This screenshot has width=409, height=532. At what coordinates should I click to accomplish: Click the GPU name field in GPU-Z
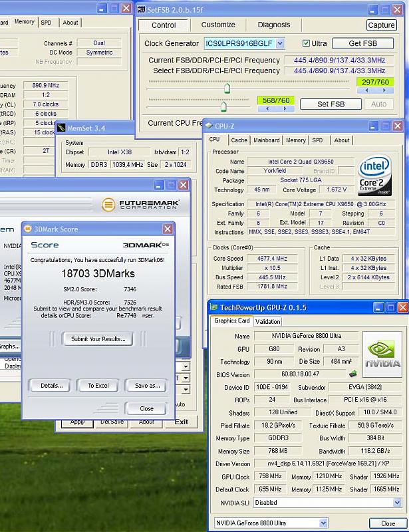coord(307,336)
